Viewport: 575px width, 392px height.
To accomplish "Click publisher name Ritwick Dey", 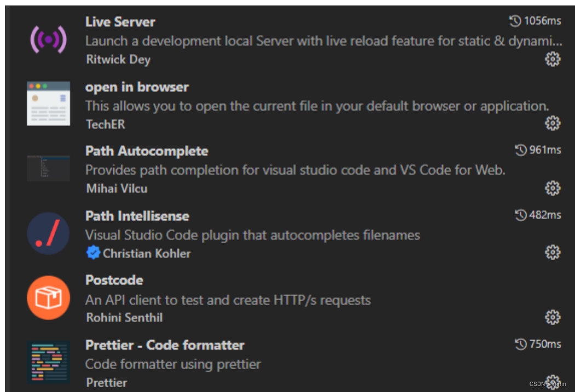I will click(x=118, y=60).
